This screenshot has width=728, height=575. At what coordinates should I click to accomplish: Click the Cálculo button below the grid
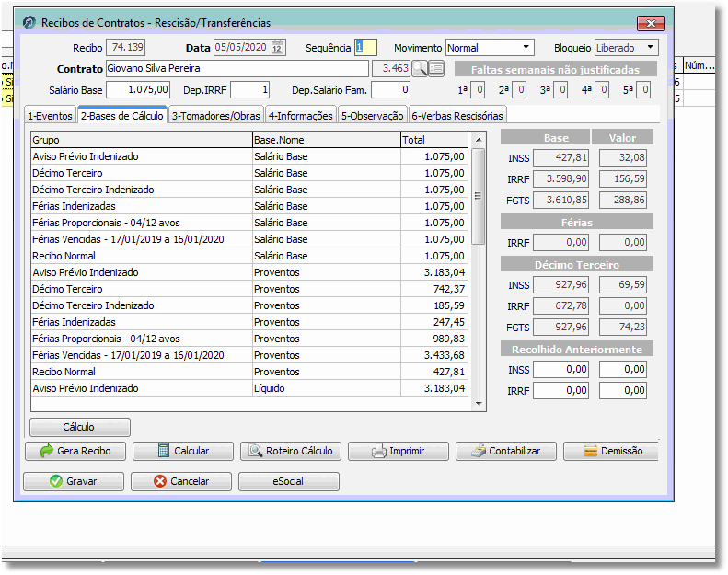tap(80, 428)
